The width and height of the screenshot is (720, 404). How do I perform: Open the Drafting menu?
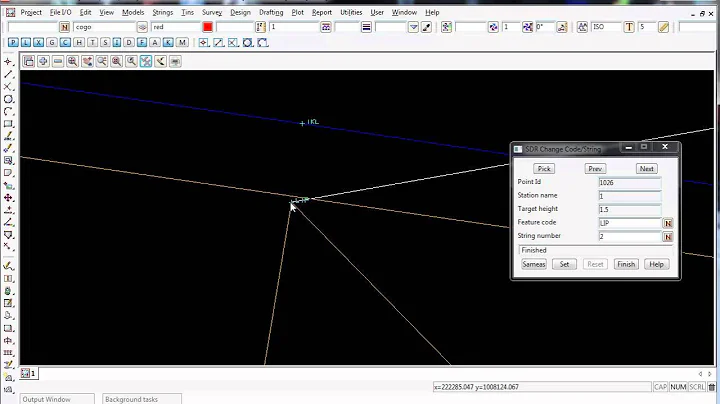pyautogui.click(x=271, y=12)
